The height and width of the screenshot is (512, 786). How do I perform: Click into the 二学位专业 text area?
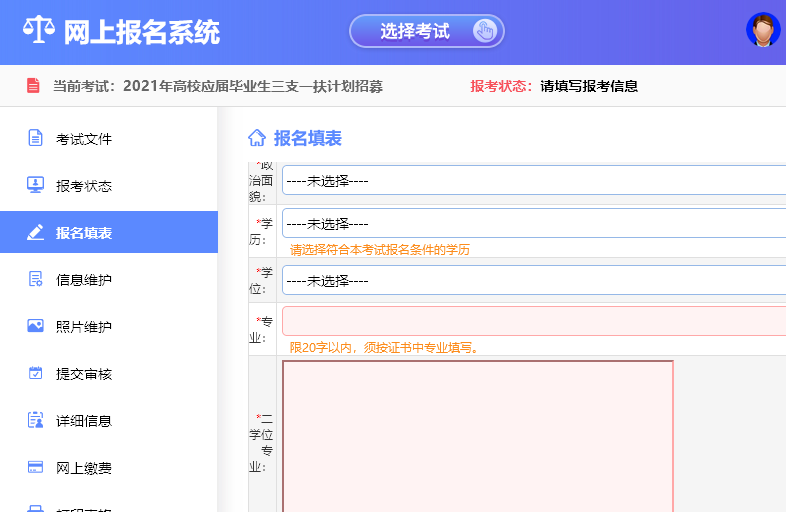point(477,435)
